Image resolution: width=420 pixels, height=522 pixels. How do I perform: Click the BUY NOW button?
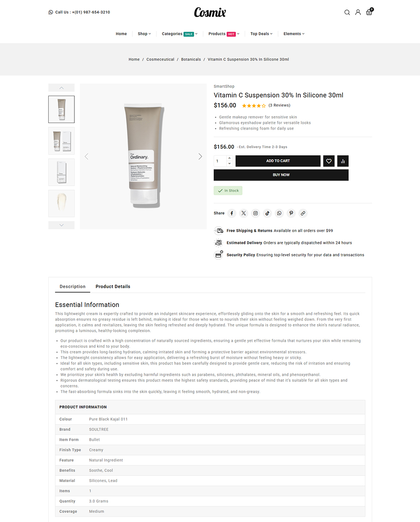pos(281,175)
